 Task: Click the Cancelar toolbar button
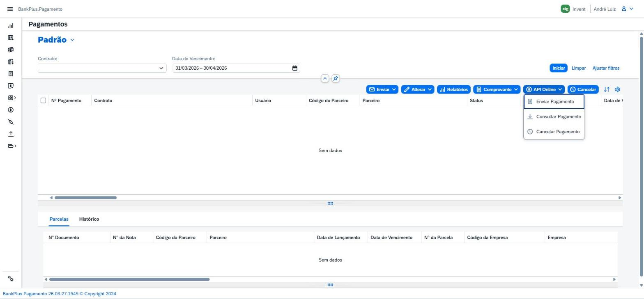coord(583,89)
